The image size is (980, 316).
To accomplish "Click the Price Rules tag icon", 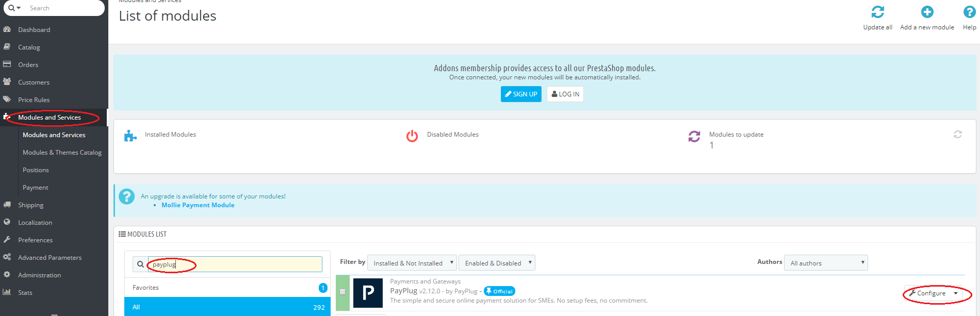I will [7, 99].
